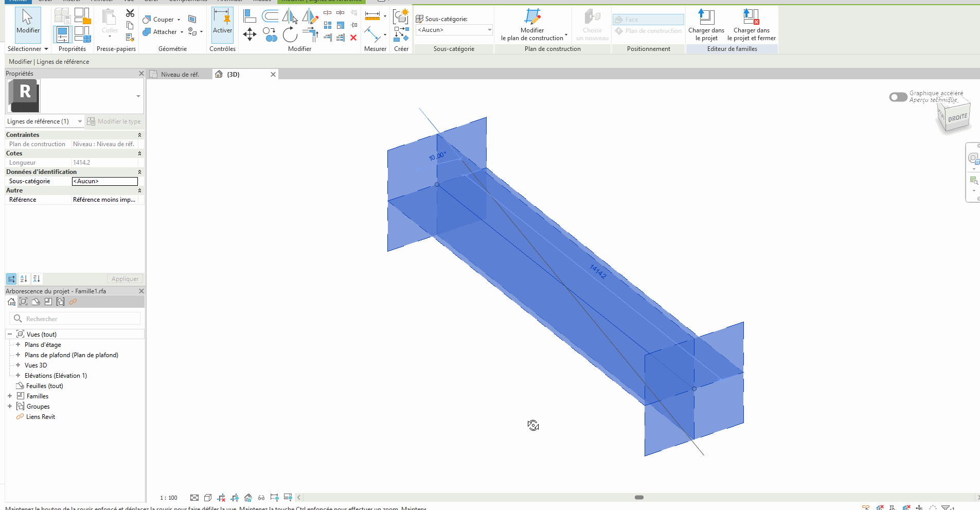The image size is (980, 510).
Task: Click the horizontal scrollbar thumb
Action: [639, 497]
